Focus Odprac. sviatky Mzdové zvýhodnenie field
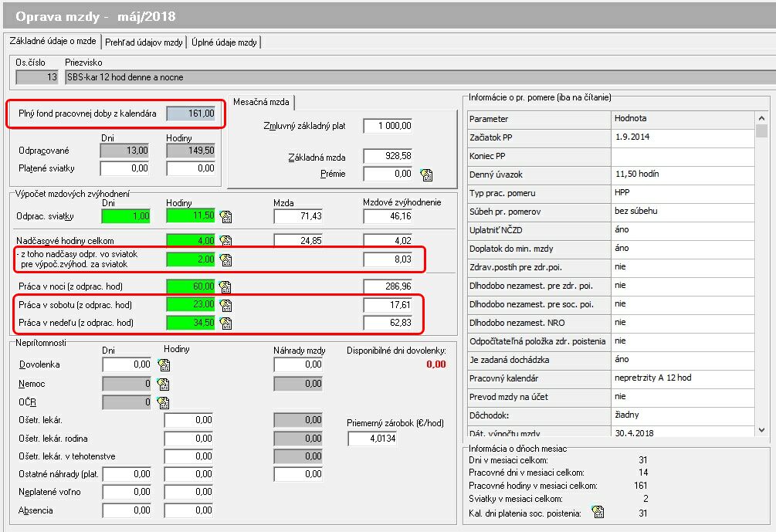The width and height of the screenshot is (776, 532). (x=388, y=216)
